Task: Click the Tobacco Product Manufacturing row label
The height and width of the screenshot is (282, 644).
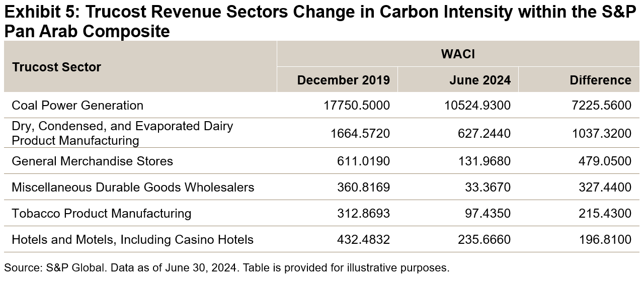Action: click(101, 214)
